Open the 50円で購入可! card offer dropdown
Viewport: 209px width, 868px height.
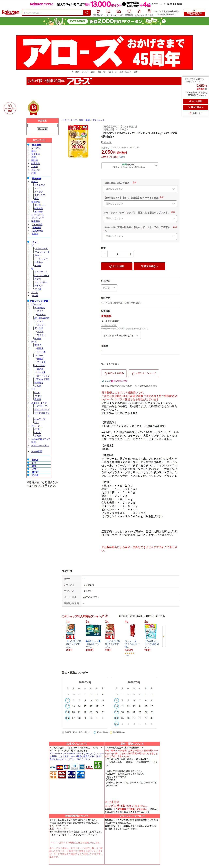[130, 166]
